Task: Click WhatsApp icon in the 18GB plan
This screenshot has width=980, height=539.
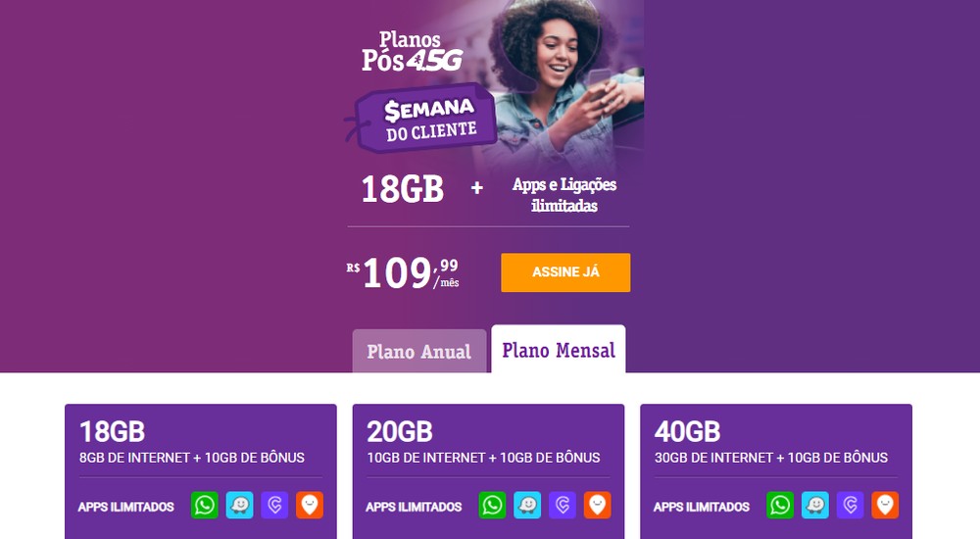Action: click(x=205, y=506)
